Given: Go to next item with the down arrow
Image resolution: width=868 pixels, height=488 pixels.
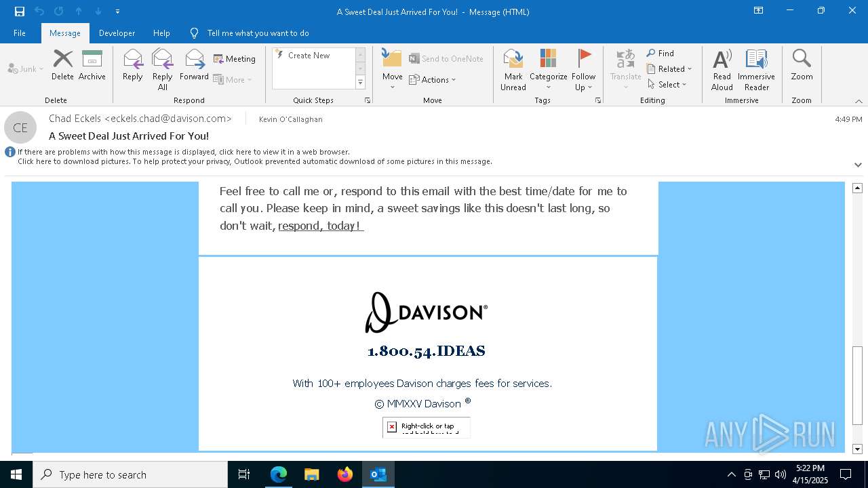Looking at the screenshot, I should (98, 12).
